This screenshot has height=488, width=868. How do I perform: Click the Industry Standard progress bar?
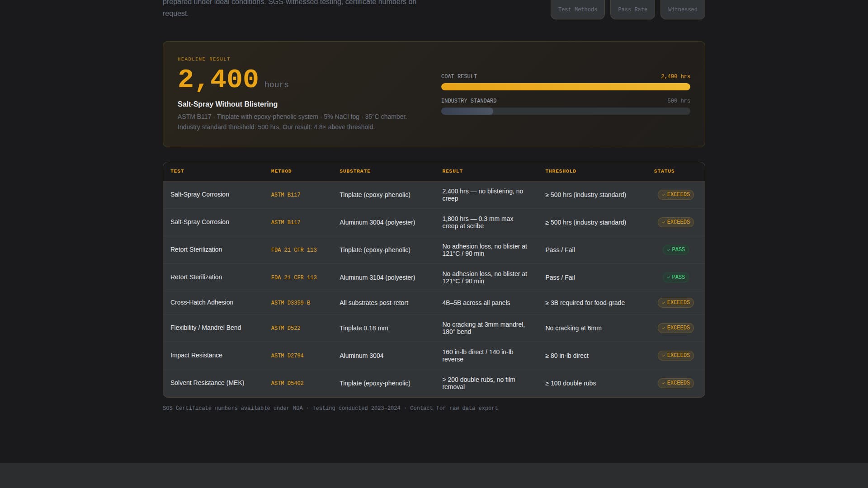coord(565,111)
